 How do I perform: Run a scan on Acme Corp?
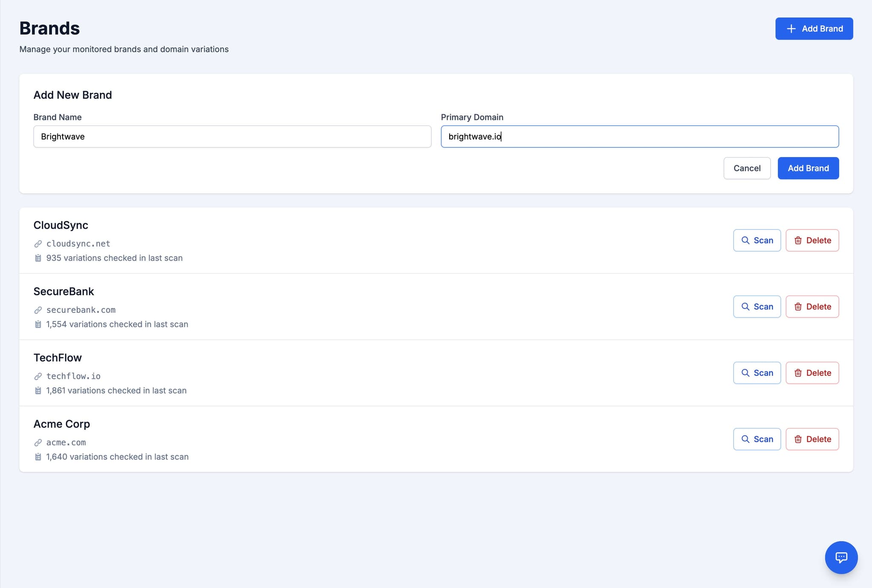pos(757,439)
